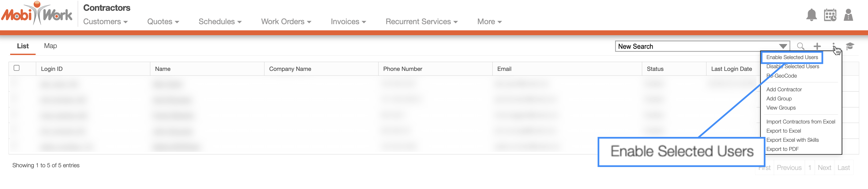Click the magnifying glass search icon

coord(800,46)
